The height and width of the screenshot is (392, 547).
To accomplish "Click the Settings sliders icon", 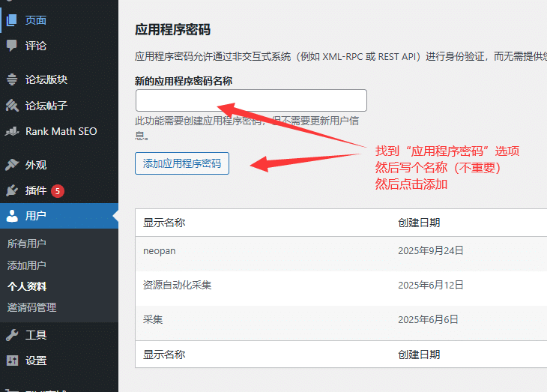I will pyautogui.click(x=12, y=361).
